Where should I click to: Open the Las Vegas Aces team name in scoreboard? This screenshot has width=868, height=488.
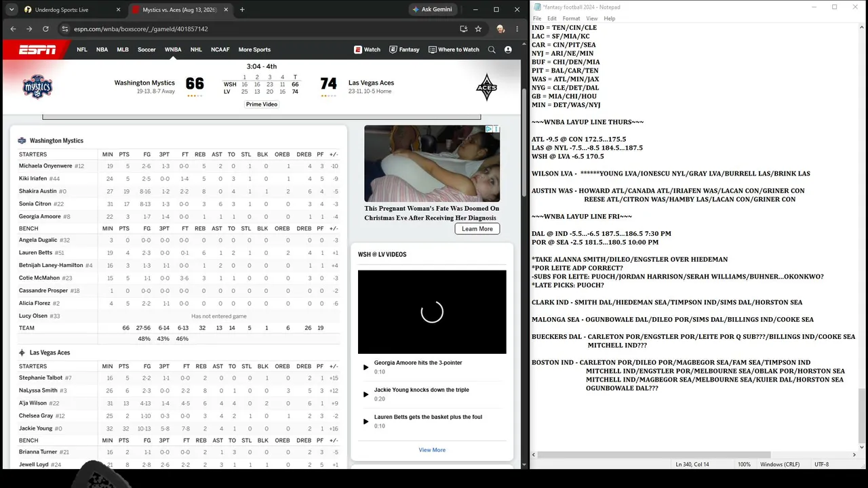(x=371, y=83)
